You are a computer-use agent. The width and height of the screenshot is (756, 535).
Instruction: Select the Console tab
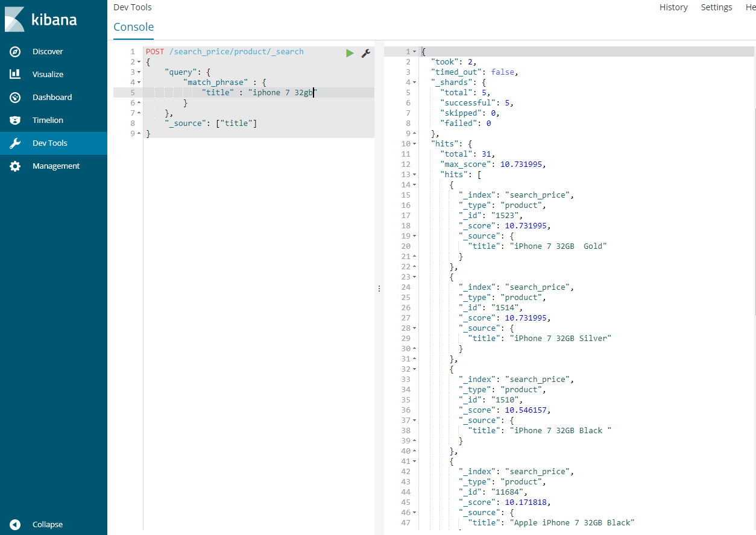133,27
